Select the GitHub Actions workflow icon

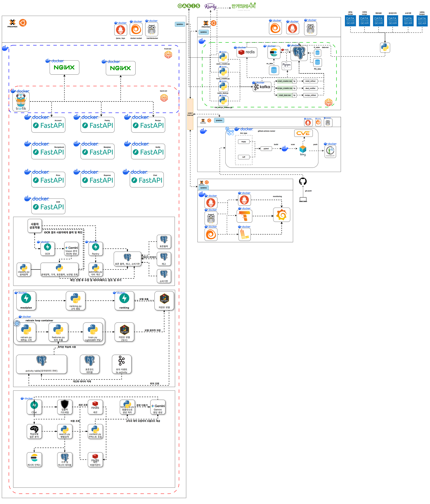click(x=230, y=131)
